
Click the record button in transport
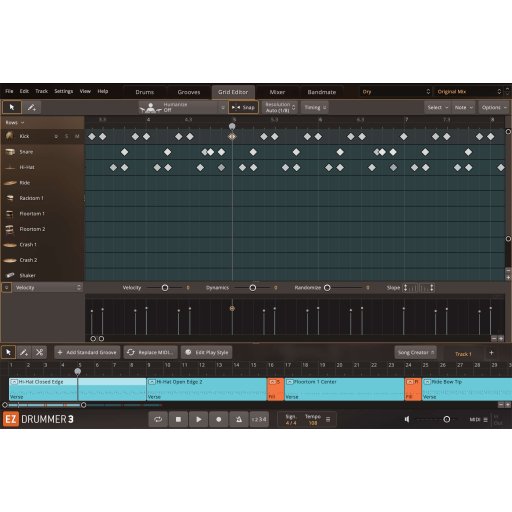click(219, 419)
